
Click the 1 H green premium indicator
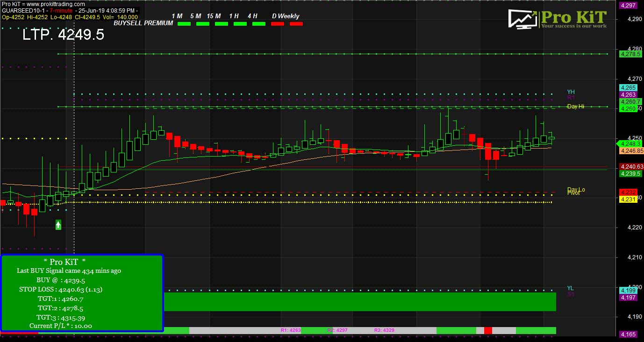point(240,24)
